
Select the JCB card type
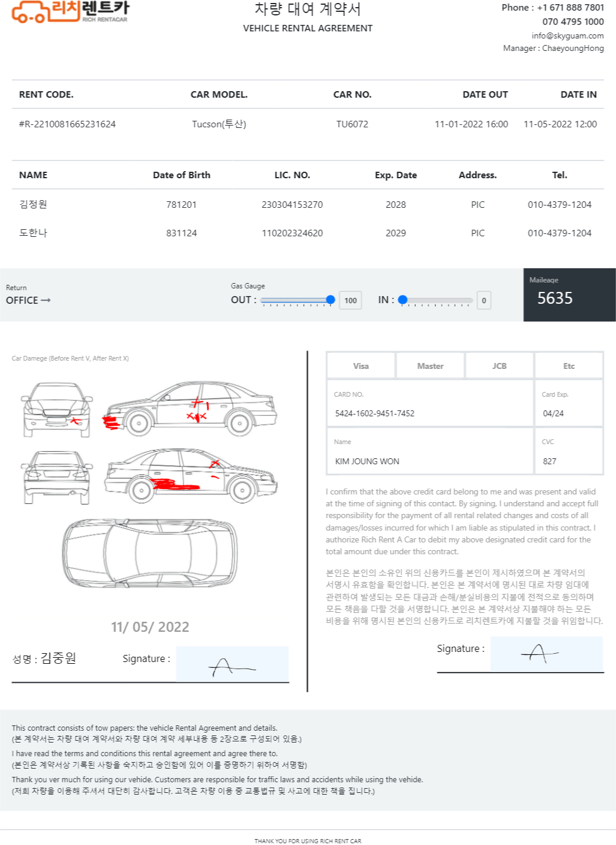(x=499, y=366)
